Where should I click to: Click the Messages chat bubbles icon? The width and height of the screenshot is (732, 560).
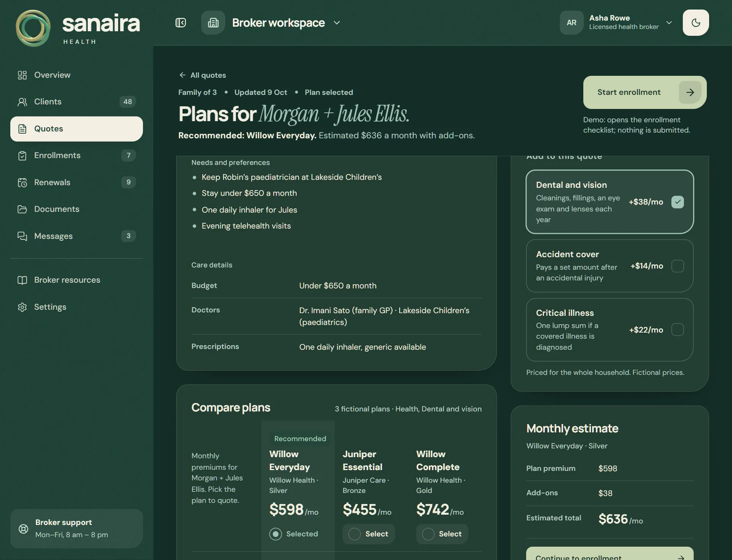click(22, 236)
